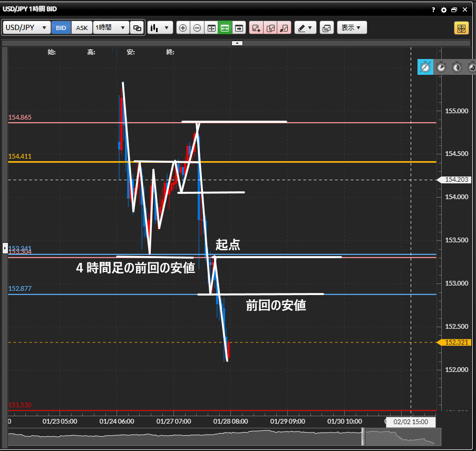Screen dimensions: 476x451
Task: Click the add-order pink toolbar icon
Action: pos(256,28)
